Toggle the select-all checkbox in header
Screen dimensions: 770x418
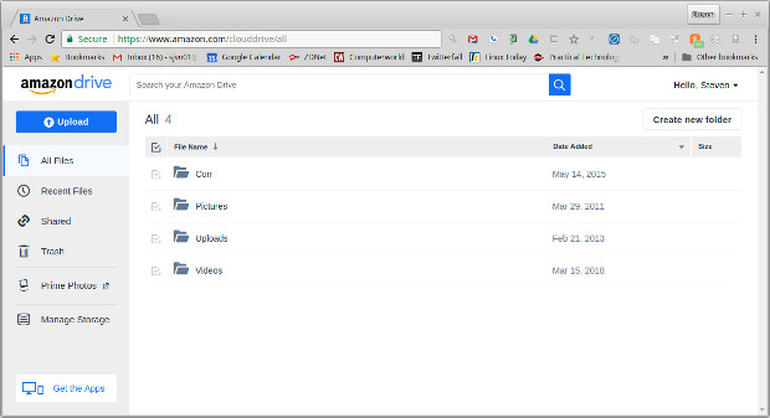click(156, 147)
